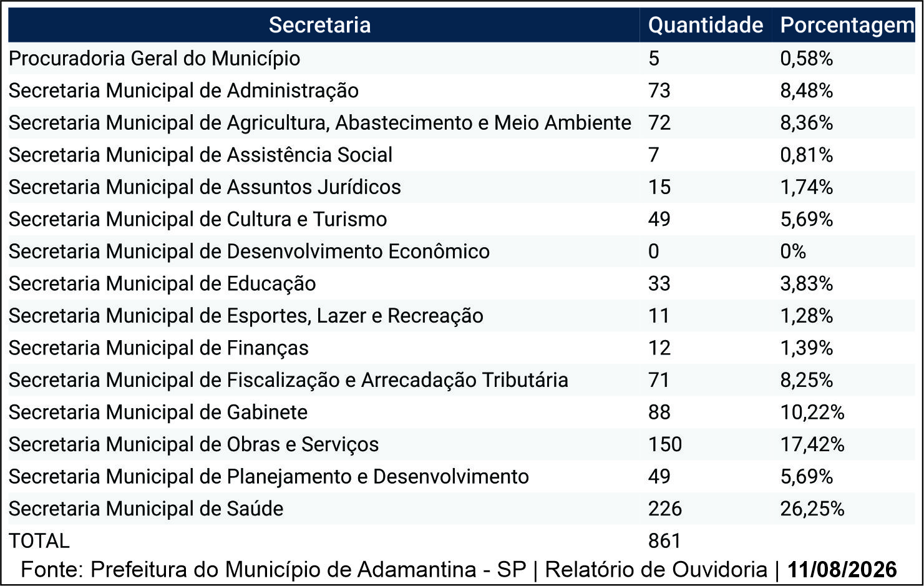Click Secretaria Municipal de Assuntos Jurídicos

205,187
